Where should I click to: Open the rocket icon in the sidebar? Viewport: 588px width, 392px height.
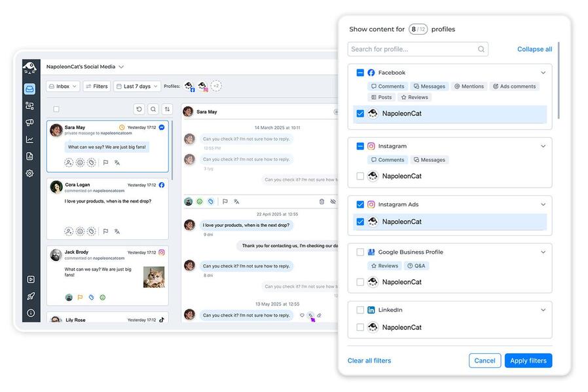(x=31, y=296)
